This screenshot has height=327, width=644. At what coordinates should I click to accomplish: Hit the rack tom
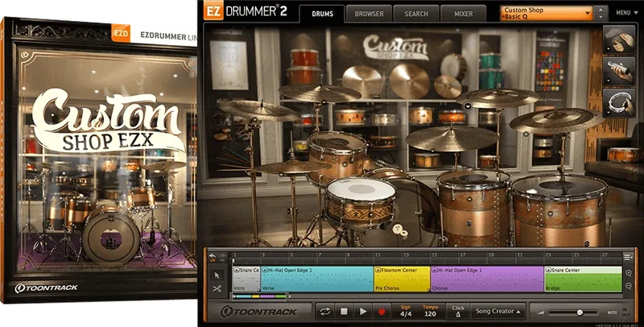[x=336, y=156]
